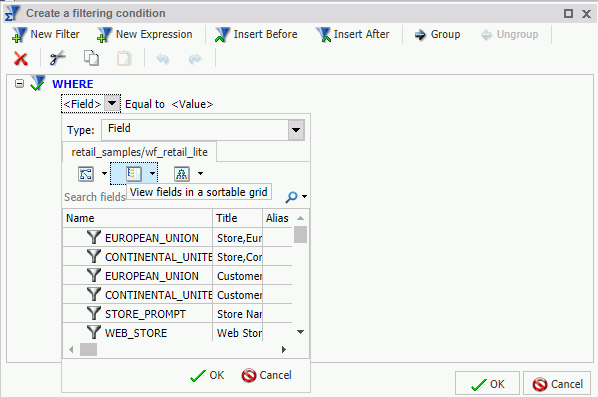Screen dimensions: 598x397
Task: Click the <Field> placeholder
Action: [82, 104]
